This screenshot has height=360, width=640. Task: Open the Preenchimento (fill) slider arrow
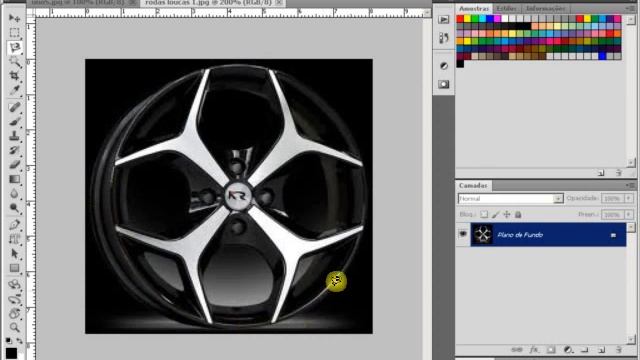click(x=629, y=214)
